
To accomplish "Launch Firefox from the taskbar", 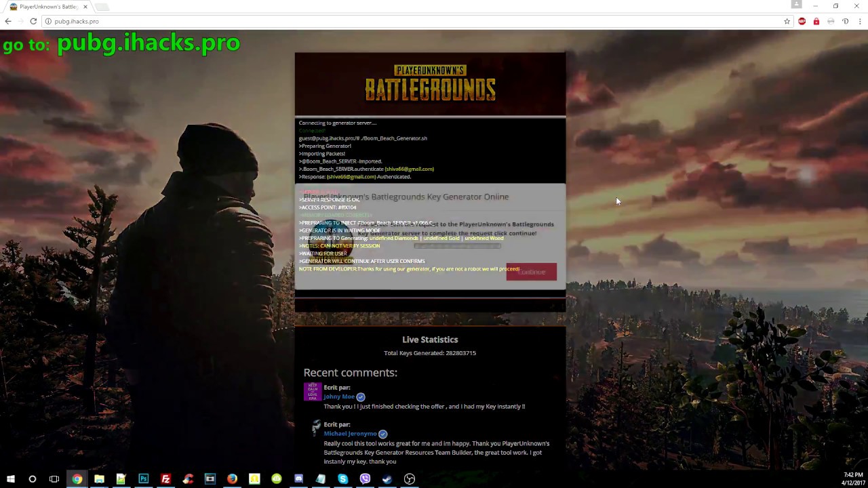I will click(232, 479).
